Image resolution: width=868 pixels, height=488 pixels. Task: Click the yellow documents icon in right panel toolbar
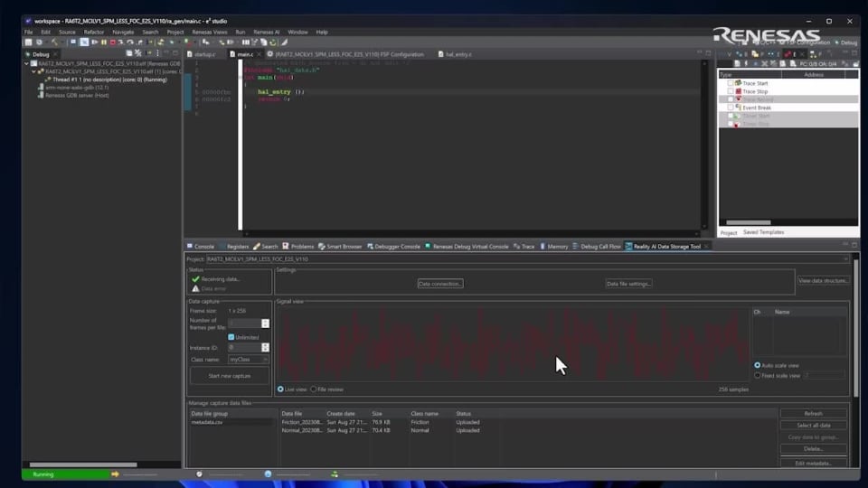coord(755,54)
